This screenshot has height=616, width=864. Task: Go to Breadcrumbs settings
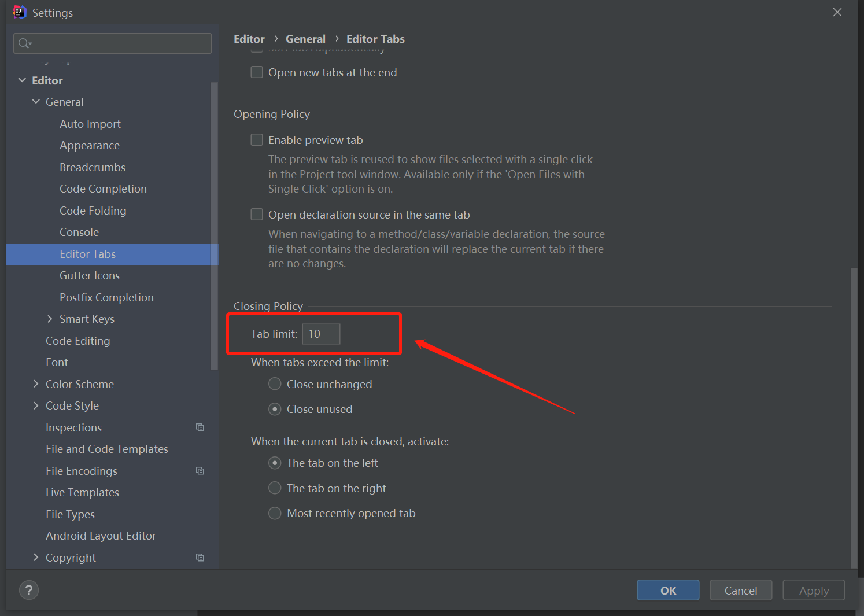pos(93,167)
